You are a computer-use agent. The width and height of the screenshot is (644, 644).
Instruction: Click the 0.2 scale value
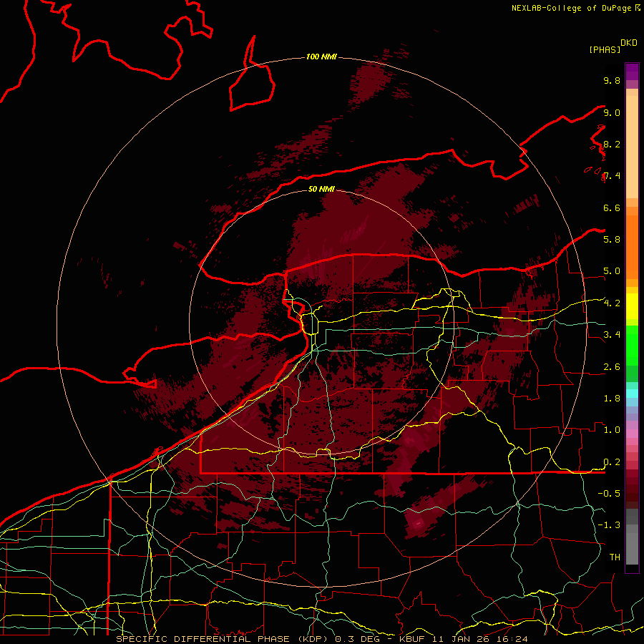612,462
